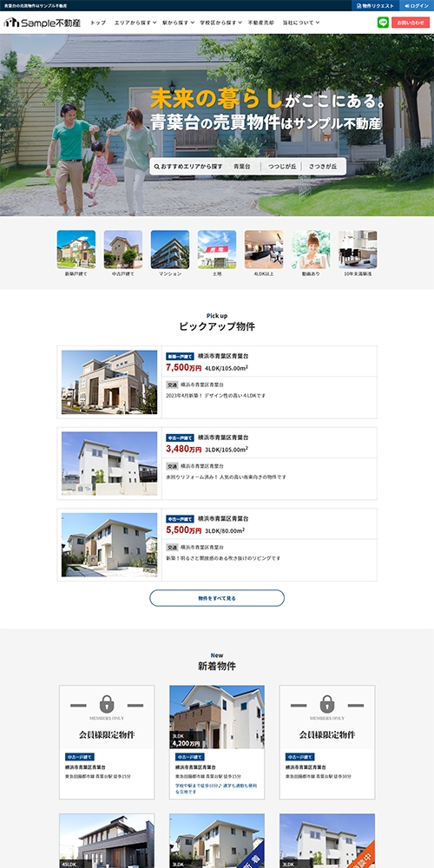The height and width of the screenshot is (868, 434).
Task: Click the 東急田園都市線 青葉台駅 徒歩30分 text
Action: pos(319,776)
